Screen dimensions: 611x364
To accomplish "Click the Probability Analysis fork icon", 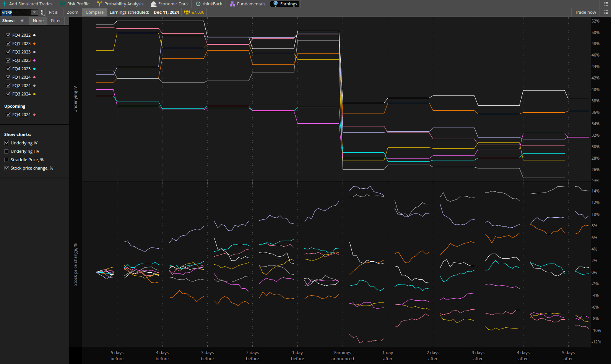I will pyautogui.click(x=99, y=4).
